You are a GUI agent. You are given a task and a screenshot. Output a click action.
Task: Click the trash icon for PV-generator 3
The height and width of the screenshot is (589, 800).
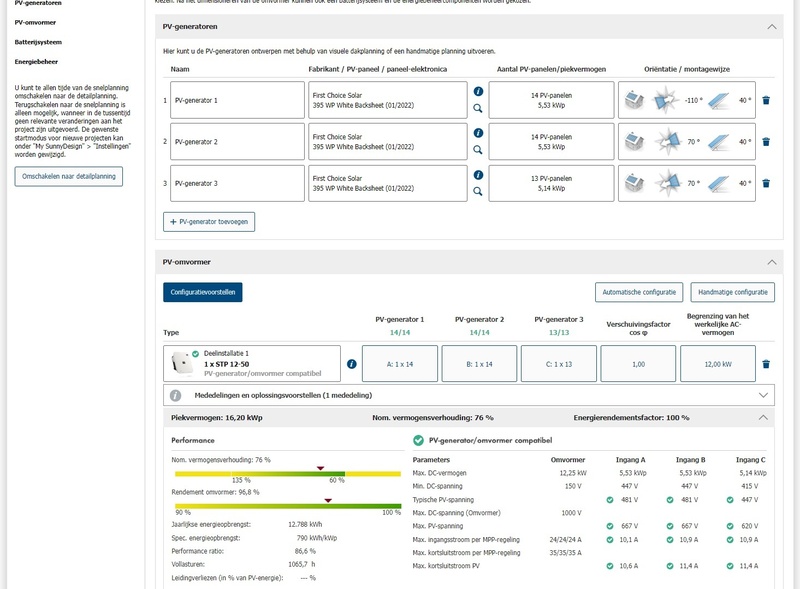(x=766, y=183)
